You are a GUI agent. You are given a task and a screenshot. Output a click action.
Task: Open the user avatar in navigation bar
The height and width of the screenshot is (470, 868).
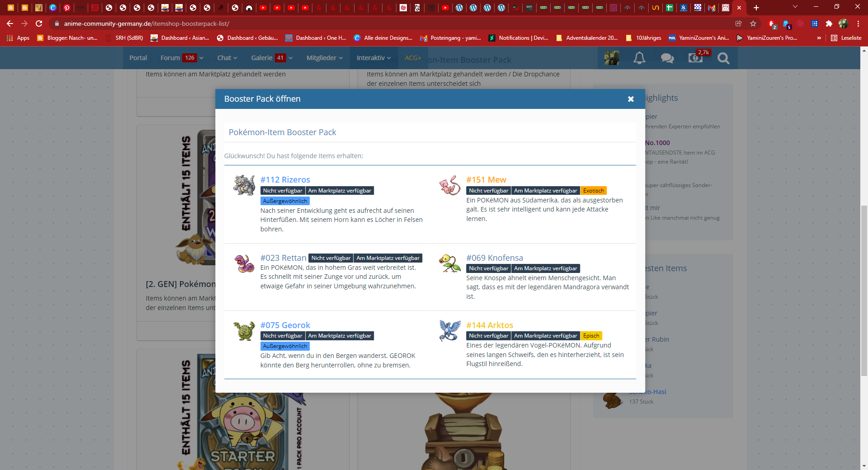pos(612,58)
